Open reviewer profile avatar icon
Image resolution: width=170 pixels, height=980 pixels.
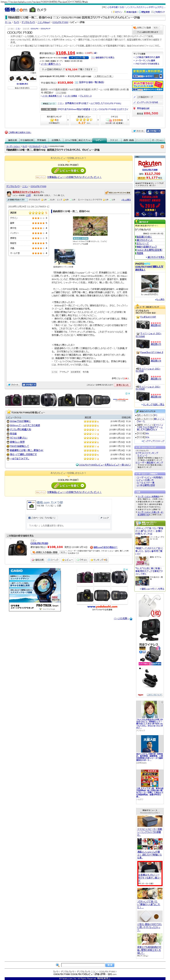[x=9, y=194]
